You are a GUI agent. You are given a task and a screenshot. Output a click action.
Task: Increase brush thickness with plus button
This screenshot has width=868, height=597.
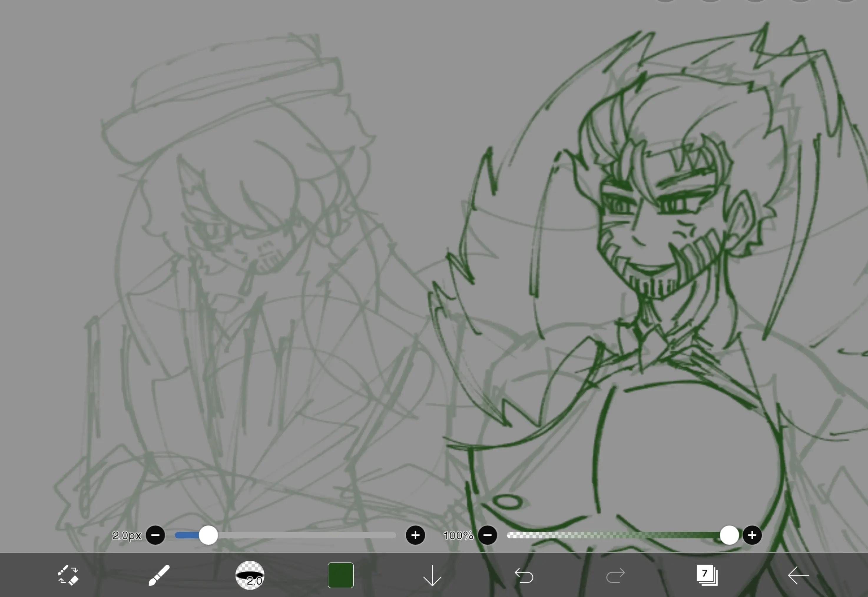click(x=415, y=535)
